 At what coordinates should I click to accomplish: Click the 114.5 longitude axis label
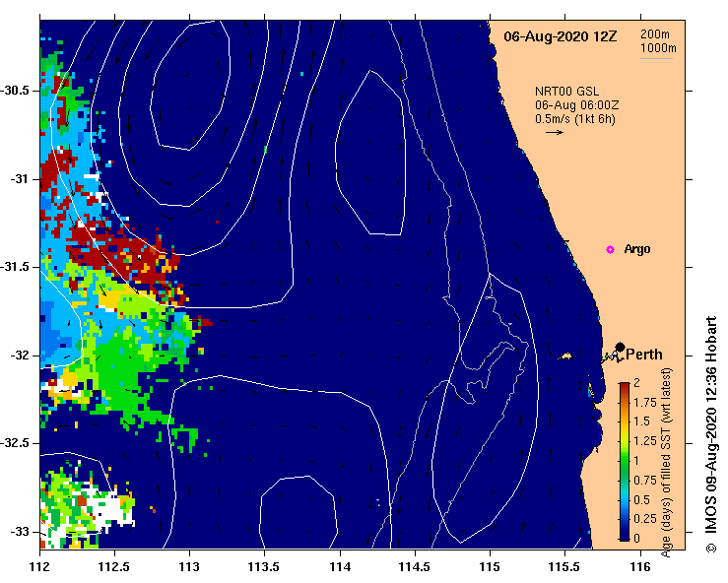[x=415, y=567]
